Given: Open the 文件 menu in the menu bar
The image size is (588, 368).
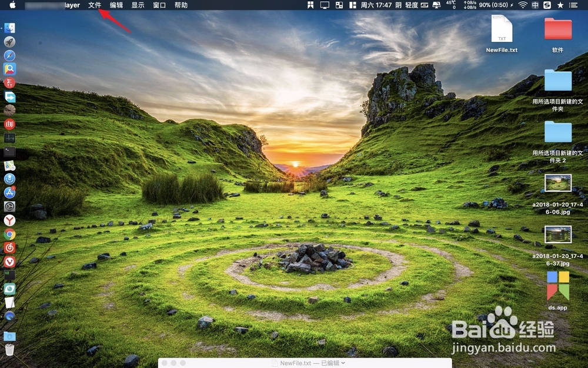Looking at the screenshot, I should tap(93, 5).
